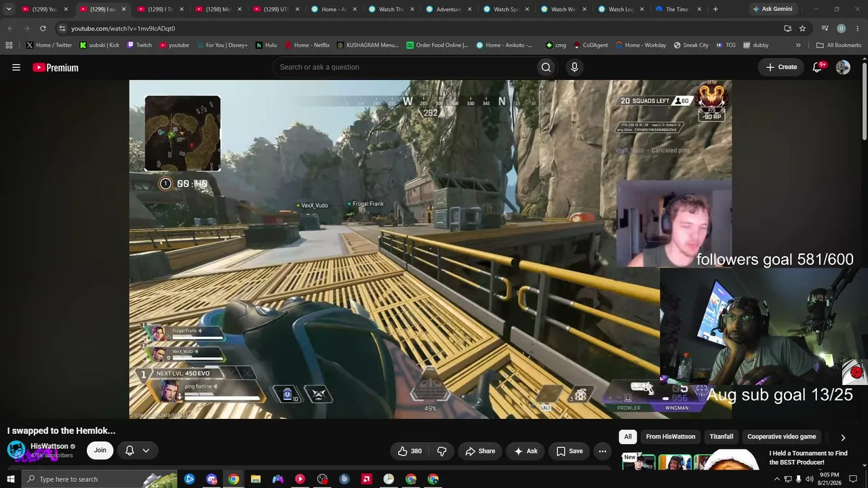Open Windows Start menu

(x=10, y=479)
